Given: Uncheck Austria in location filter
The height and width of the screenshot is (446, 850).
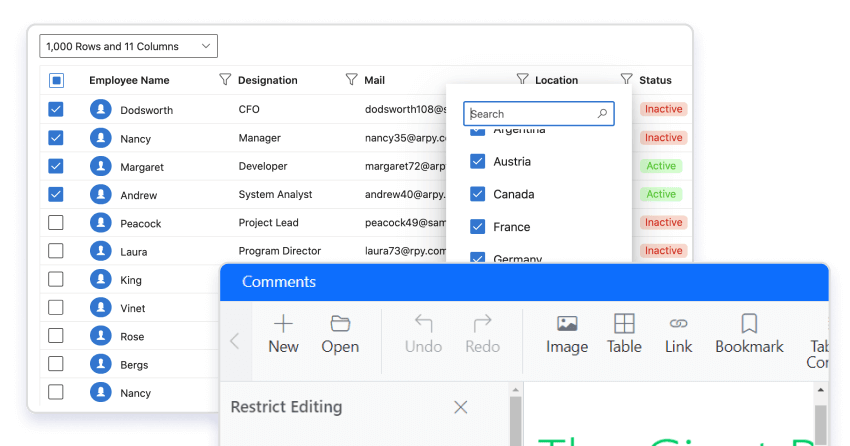Looking at the screenshot, I should pos(477,161).
